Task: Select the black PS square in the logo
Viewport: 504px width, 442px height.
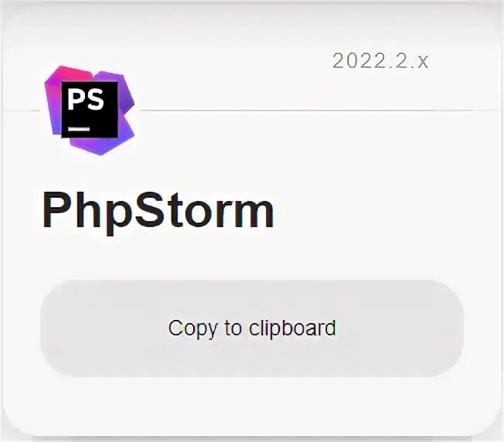Action: pyautogui.click(x=90, y=110)
